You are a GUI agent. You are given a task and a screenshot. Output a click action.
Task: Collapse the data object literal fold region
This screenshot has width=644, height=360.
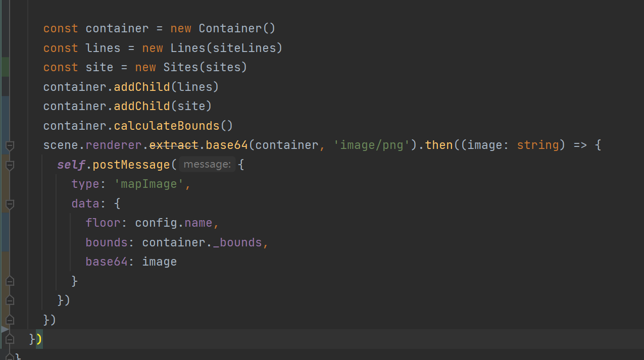tap(9, 204)
